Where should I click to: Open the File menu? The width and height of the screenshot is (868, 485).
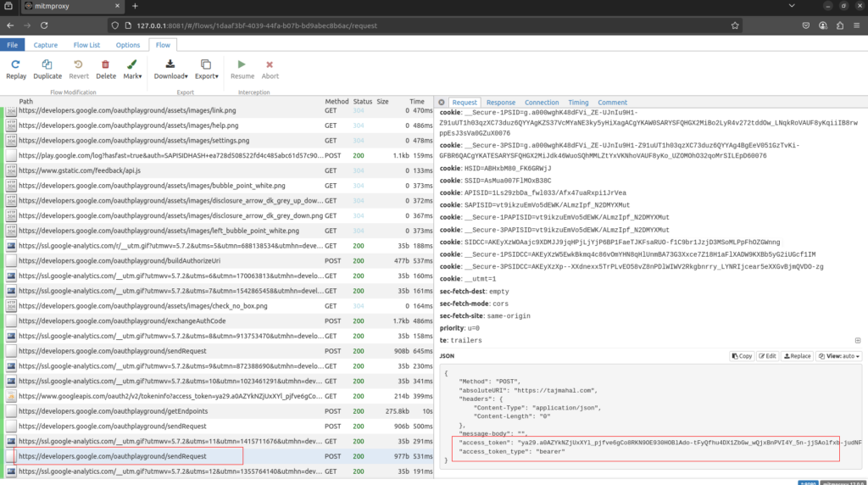click(13, 45)
